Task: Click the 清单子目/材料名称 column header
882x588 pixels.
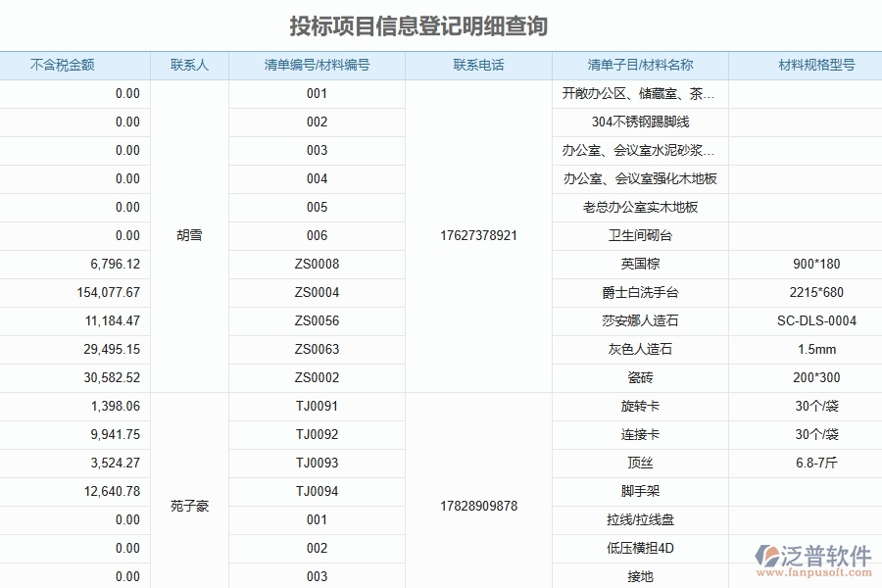Action: pos(637,65)
